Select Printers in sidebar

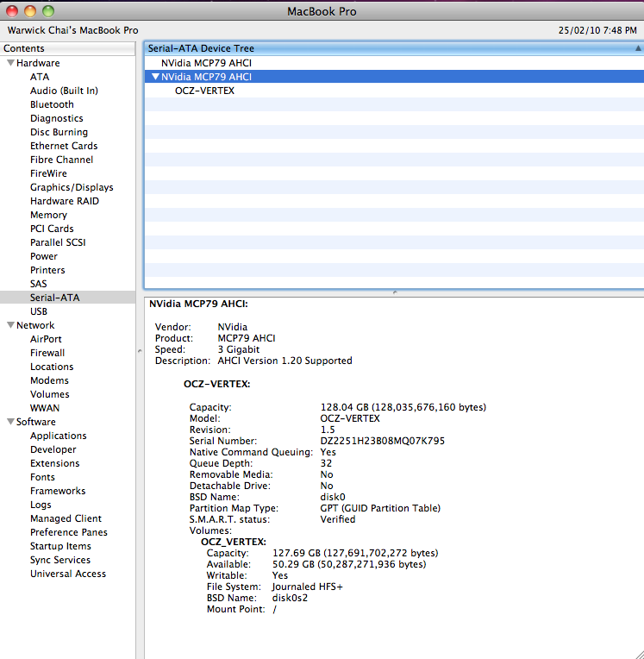click(x=47, y=270)
